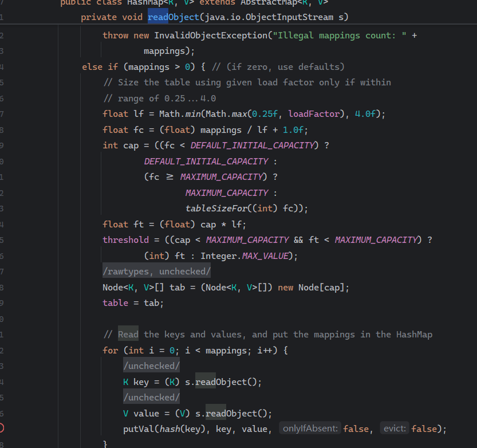
Task: Click the InvalidObjectException class name
Action: (x=210, y=36)
